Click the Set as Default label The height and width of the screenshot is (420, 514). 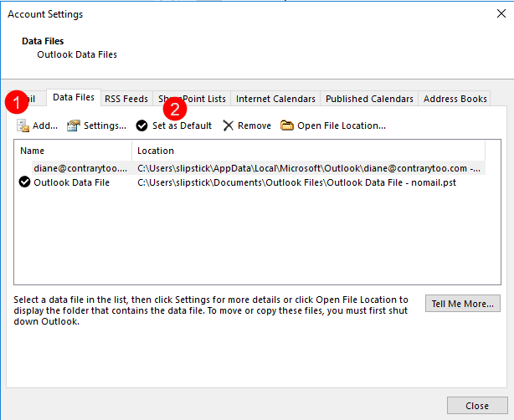[x=182, y=125]
